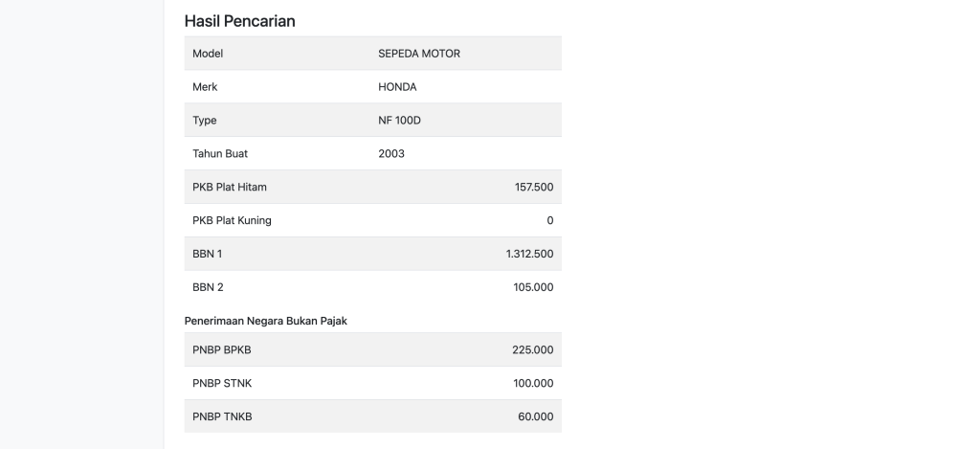The image size is (980, 449).
Task: Click the PNBP STNK amount 100.000
Action: [534, 383]
